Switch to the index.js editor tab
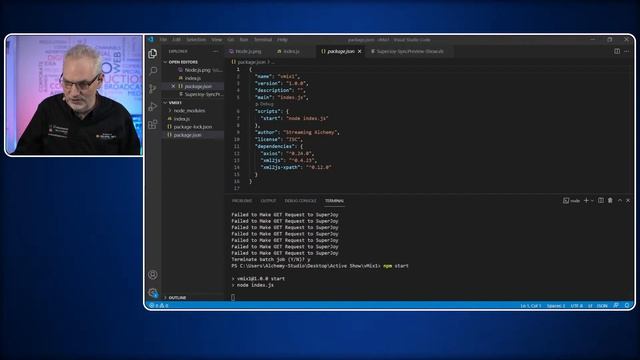The width and height of the screenshot is (640, 360). click(x=291, y=51)
